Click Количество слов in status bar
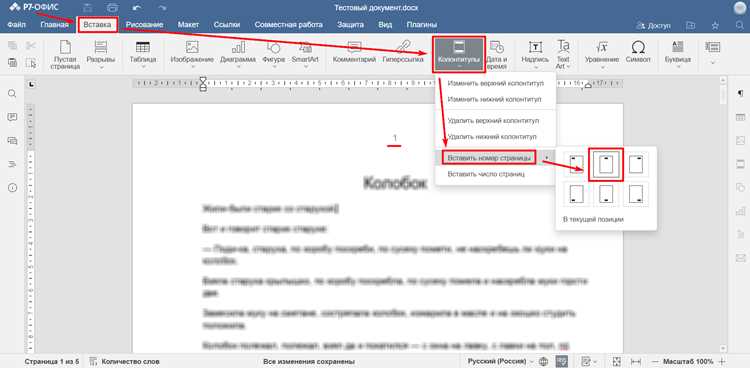This screenshot has height=368, width=750. click(125, 362)
